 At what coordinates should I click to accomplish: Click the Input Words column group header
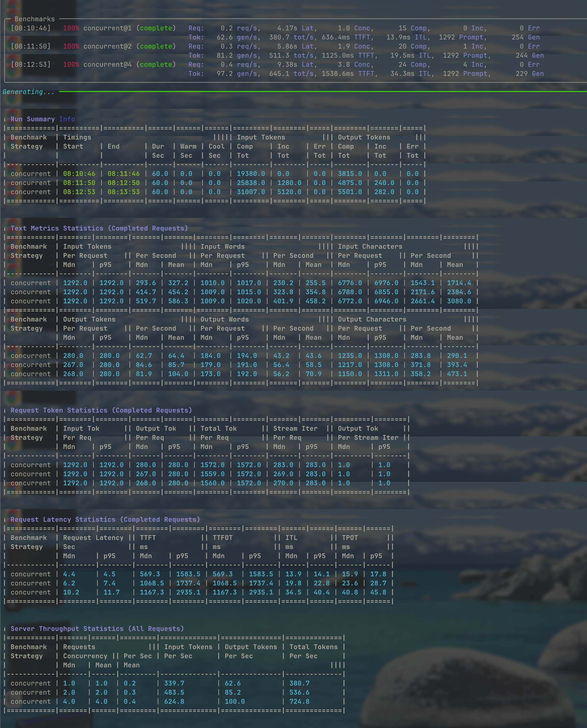tap(223, 247)
